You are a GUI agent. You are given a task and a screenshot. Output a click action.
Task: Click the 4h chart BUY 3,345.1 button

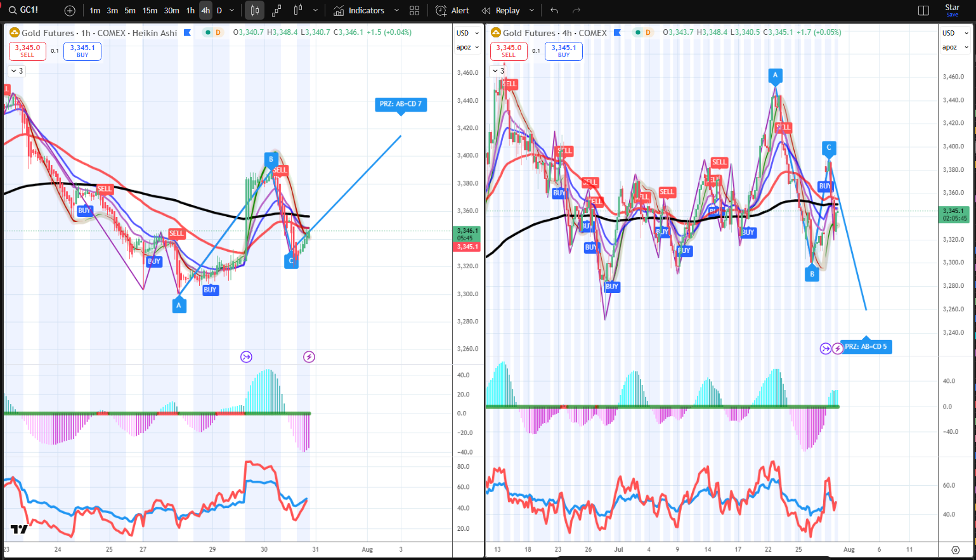[x=564, y=51]
